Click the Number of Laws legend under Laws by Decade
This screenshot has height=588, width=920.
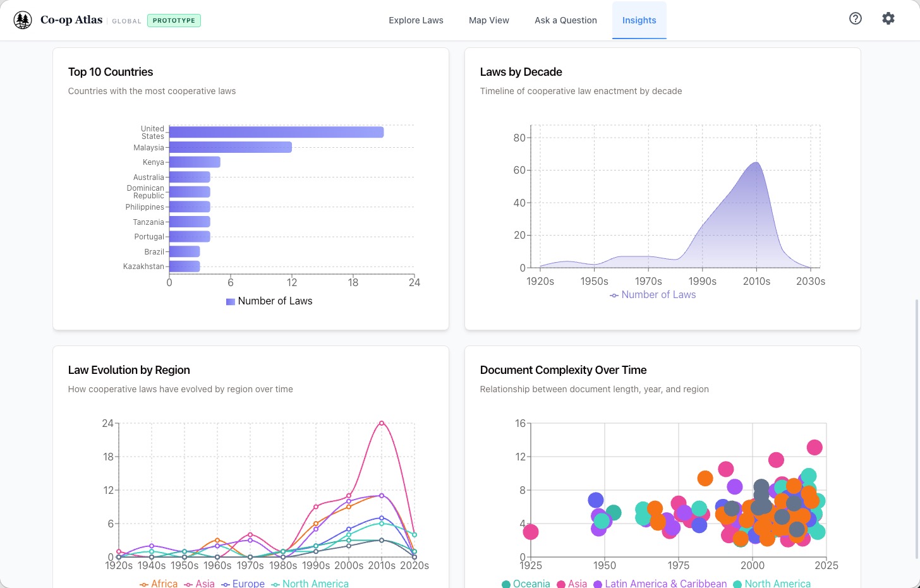pyautogui.click(x=652, y=295)
